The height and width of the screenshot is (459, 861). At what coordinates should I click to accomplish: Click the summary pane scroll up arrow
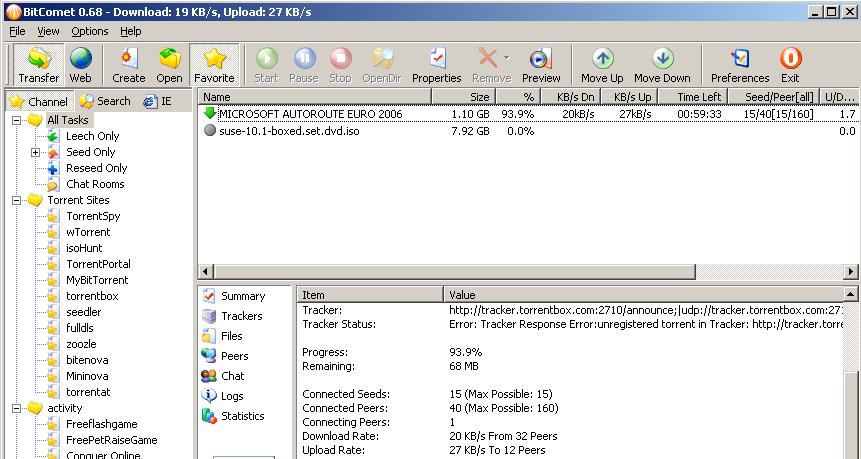pos(851,294)
